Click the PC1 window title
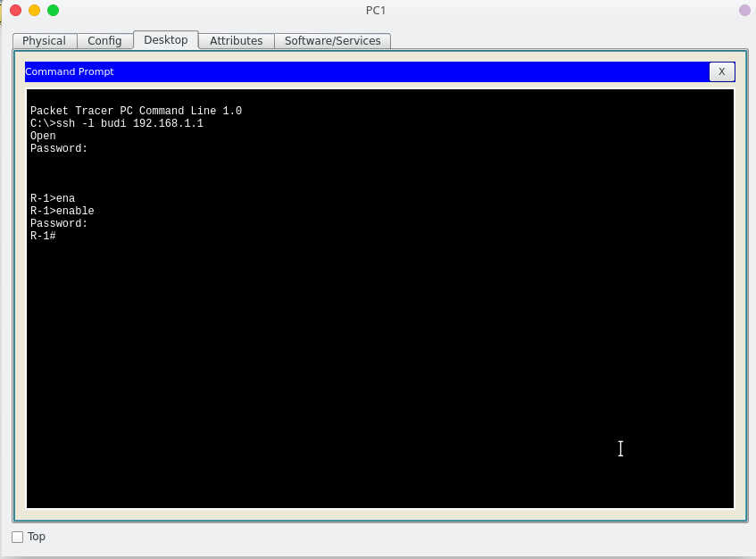 point(376,11)
